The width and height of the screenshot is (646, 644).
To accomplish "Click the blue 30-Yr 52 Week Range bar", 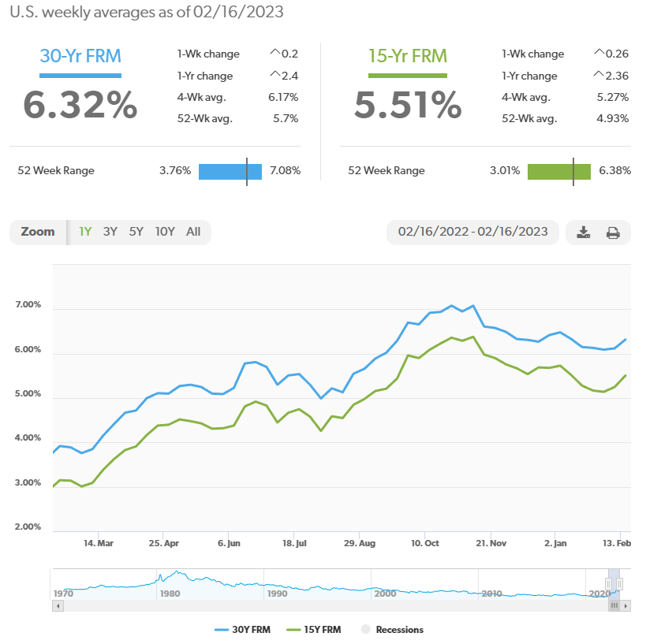I will (x=230, y=171).
